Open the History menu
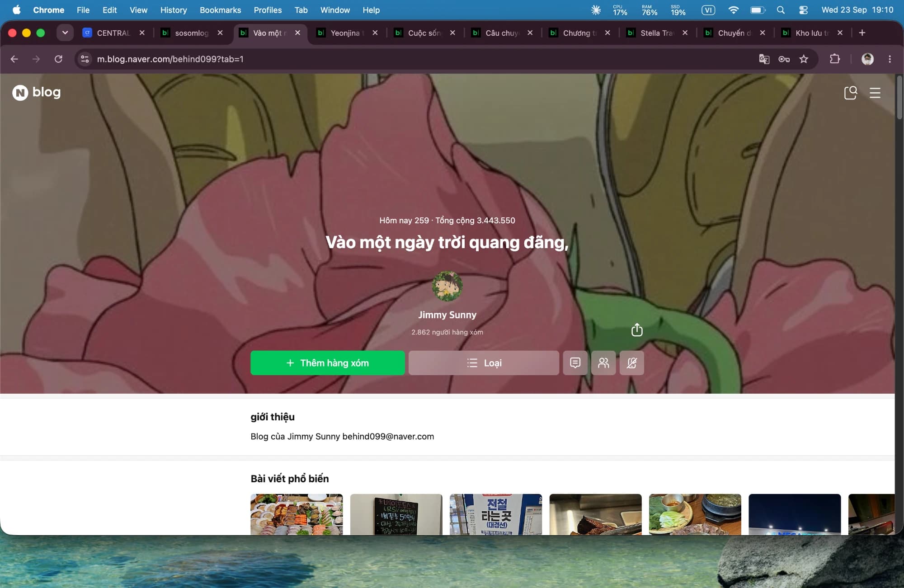The image size is (904, 588). 174,10
